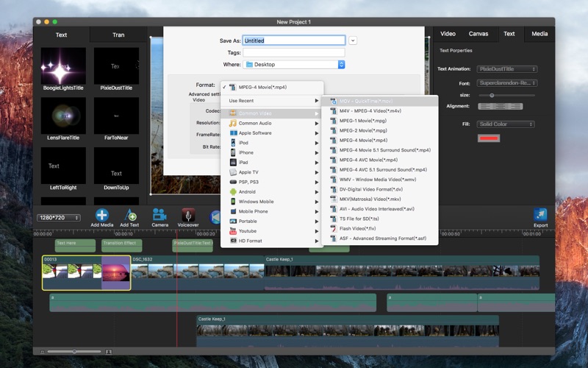Viewport: 588px width, 368px height.
Task: Select the iPhone device icon
Action: tap(233, 152)
